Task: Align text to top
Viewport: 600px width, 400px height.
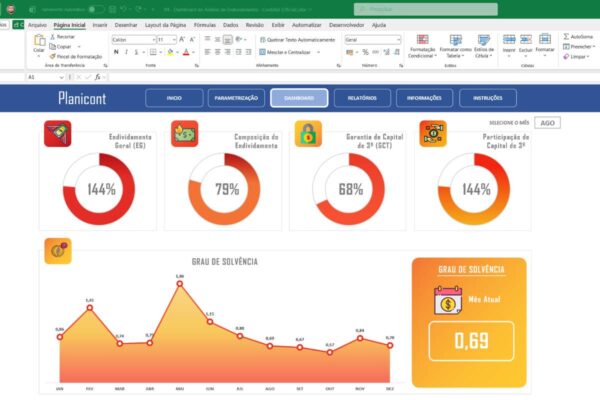Action: point(207,39)
